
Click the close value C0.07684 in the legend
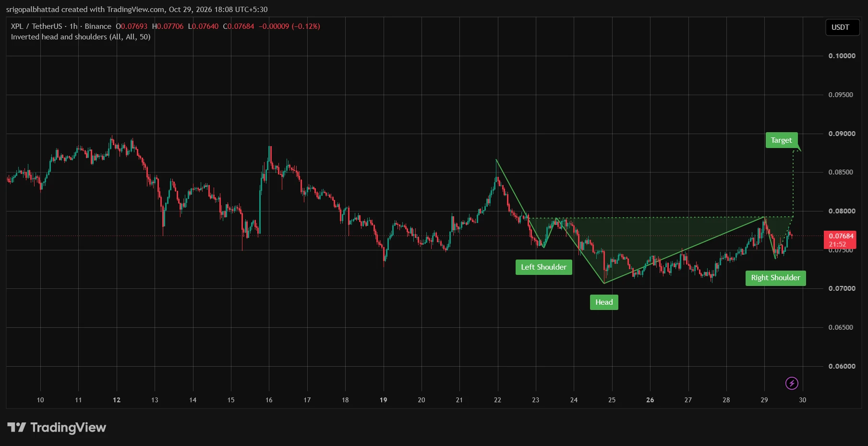pyautogui.click(x=238, y=26)
